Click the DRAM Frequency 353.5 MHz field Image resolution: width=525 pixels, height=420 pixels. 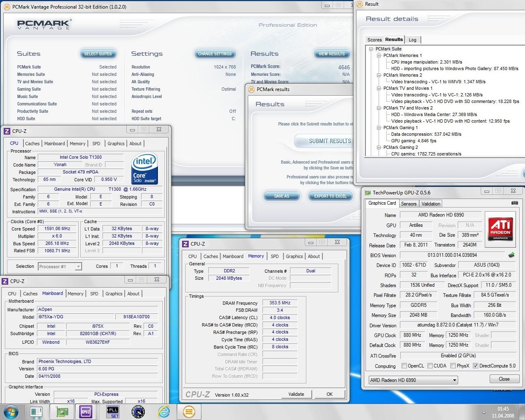(280, 303)
